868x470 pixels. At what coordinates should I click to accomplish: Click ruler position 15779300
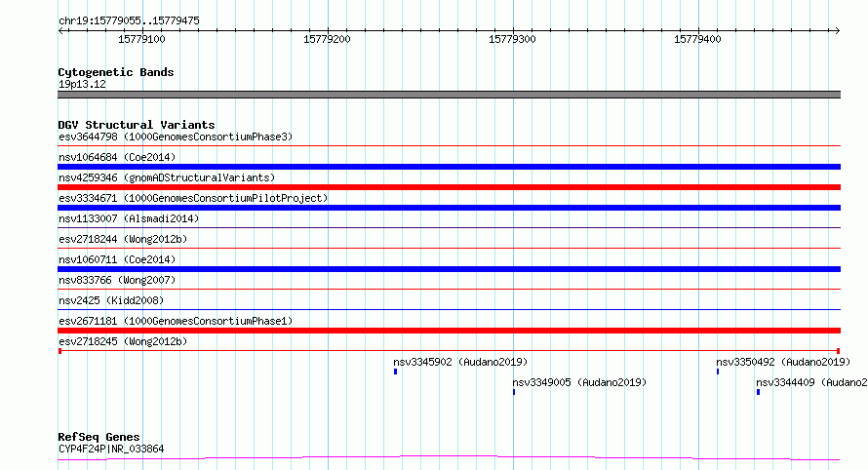pos(512,39)
